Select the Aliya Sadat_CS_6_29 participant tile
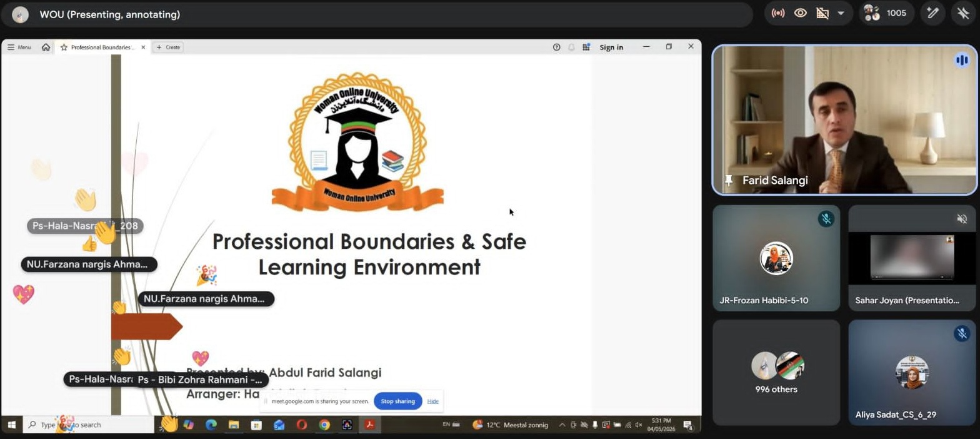This screenshot has width=980, height=439. click(912, 373)
